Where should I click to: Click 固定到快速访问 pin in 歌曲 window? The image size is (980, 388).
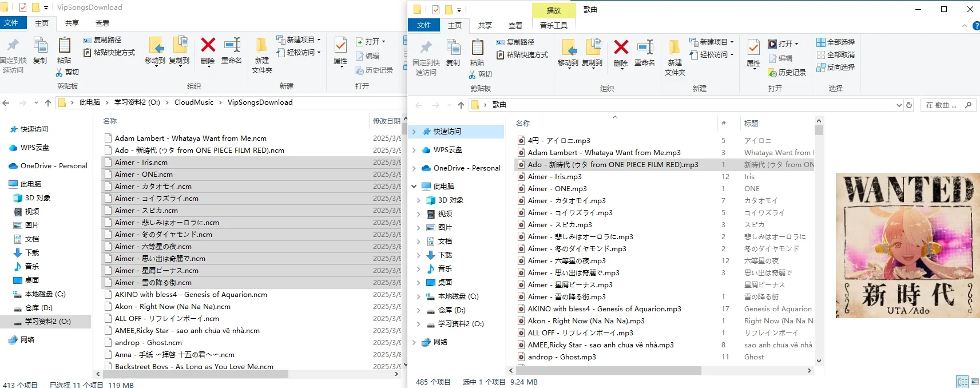pos(426,47)
